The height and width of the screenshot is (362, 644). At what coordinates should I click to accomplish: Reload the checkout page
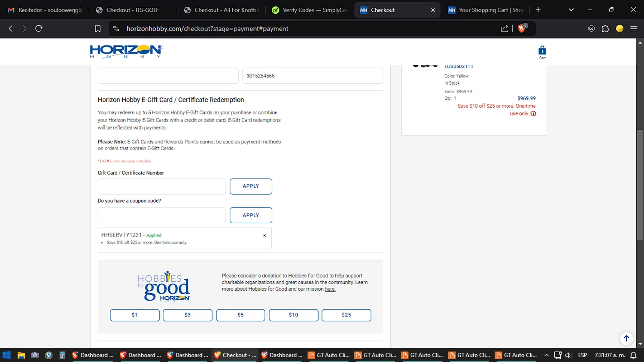(39, 28)
